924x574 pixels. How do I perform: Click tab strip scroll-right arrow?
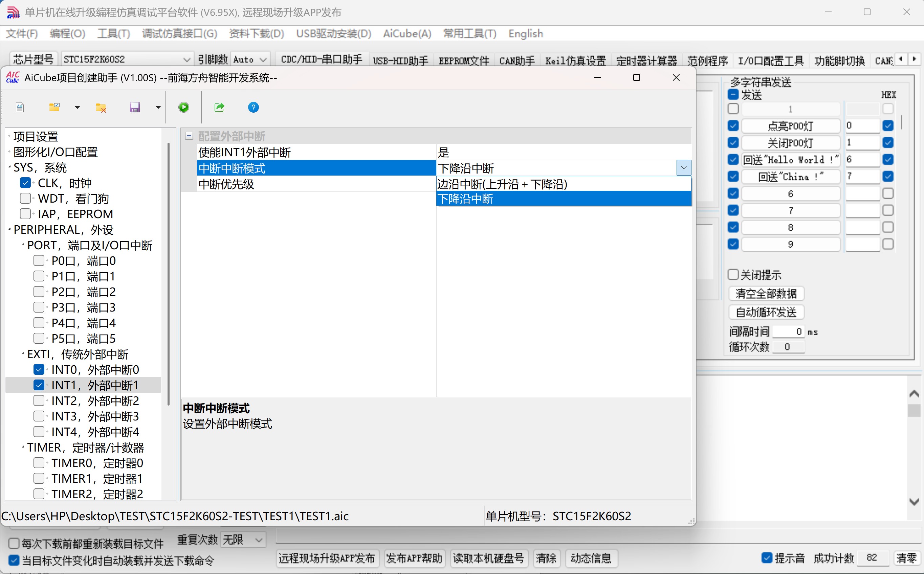pyautogui.click(x=914, y=59)
